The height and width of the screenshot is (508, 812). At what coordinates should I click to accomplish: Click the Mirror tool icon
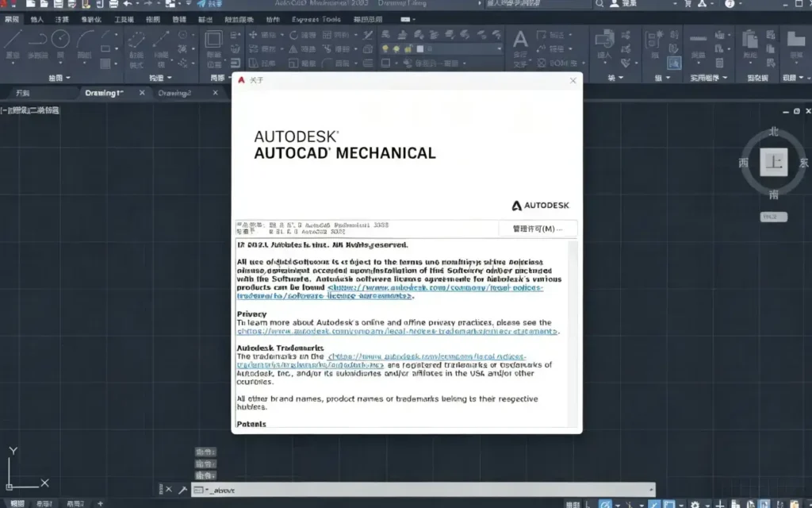(293, 49)
